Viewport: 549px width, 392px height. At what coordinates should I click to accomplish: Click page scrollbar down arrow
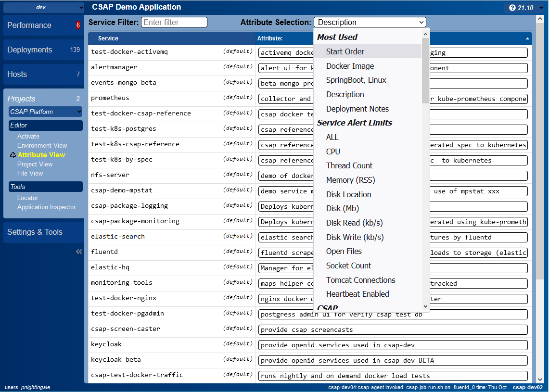pos(539,379)
